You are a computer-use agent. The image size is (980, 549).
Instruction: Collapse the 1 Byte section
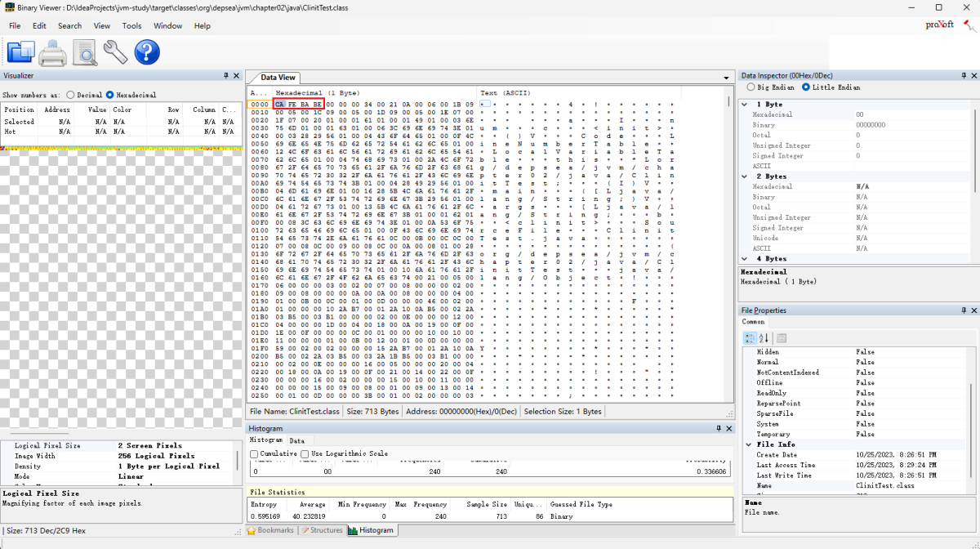tap(745, 105)
